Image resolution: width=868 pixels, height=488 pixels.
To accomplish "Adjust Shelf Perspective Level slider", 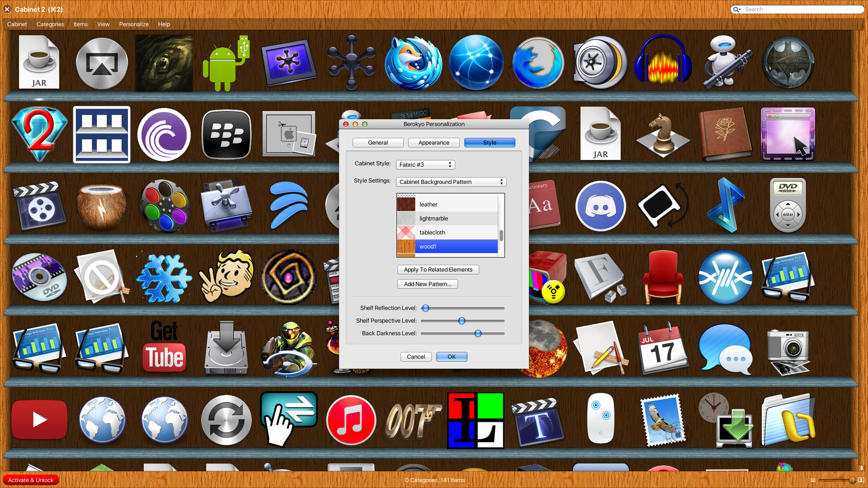I will pyautogui.click(x=462, y=321).
